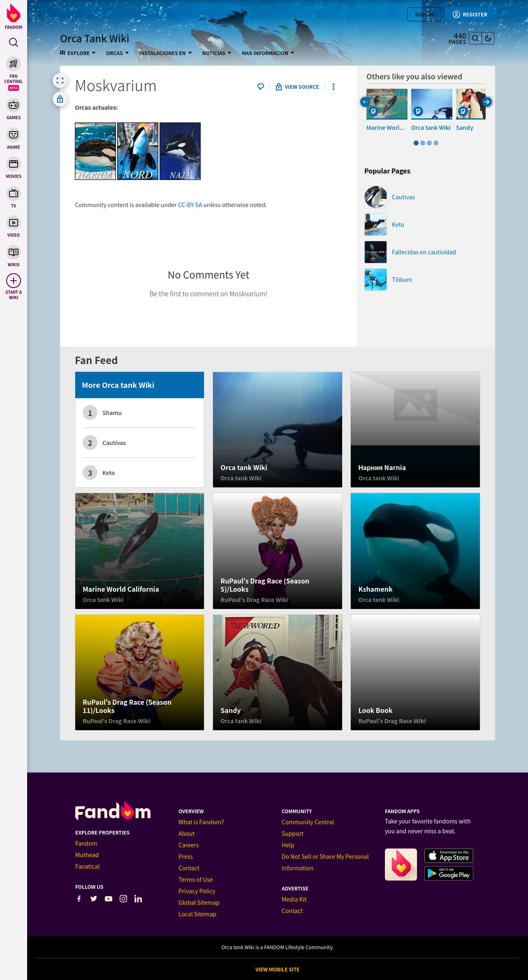Open the Wikis book icon
The image size is (528, 980).
14,252
